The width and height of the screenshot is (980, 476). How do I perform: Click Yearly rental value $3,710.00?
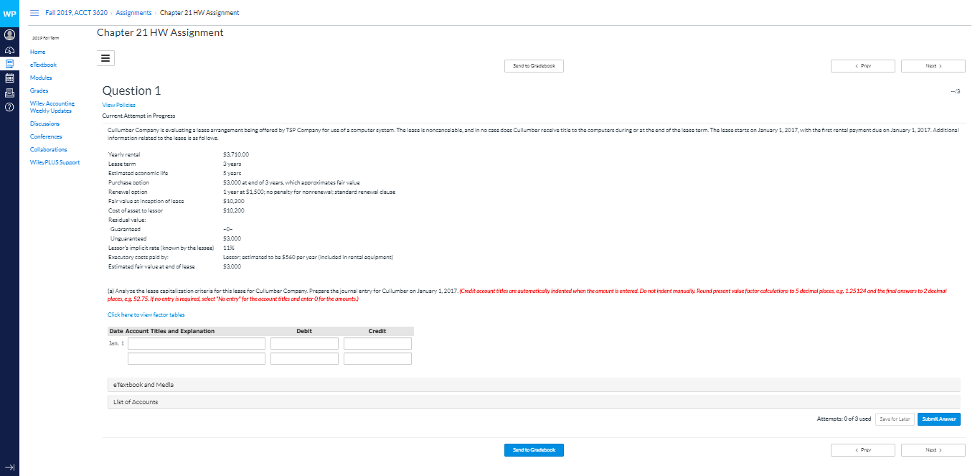click(236, 154)
